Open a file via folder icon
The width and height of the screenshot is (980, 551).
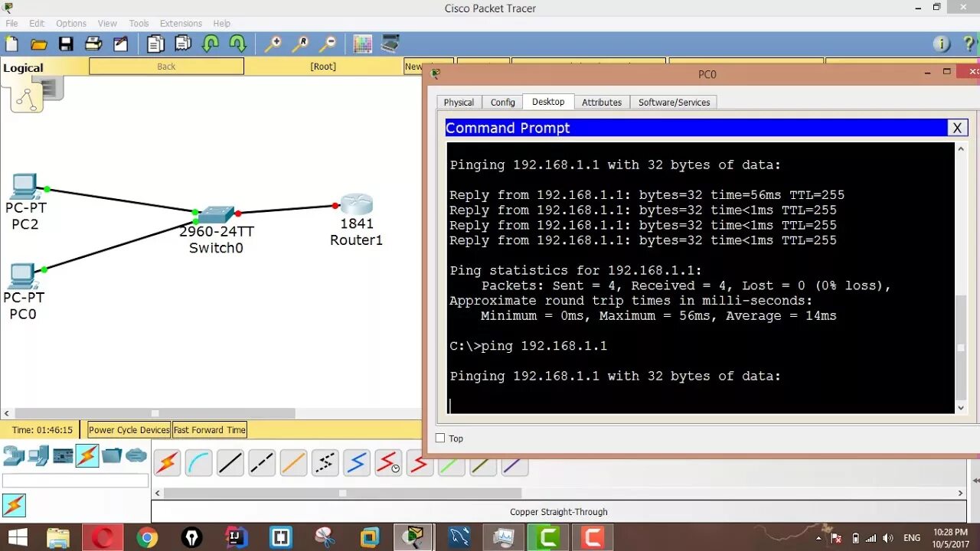coord(38,44)
